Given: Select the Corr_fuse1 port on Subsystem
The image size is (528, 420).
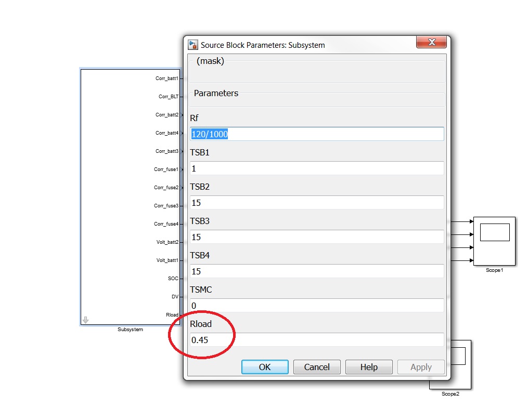Looking at the screenshot, I should pyautogui.click(x=166, y=169).
